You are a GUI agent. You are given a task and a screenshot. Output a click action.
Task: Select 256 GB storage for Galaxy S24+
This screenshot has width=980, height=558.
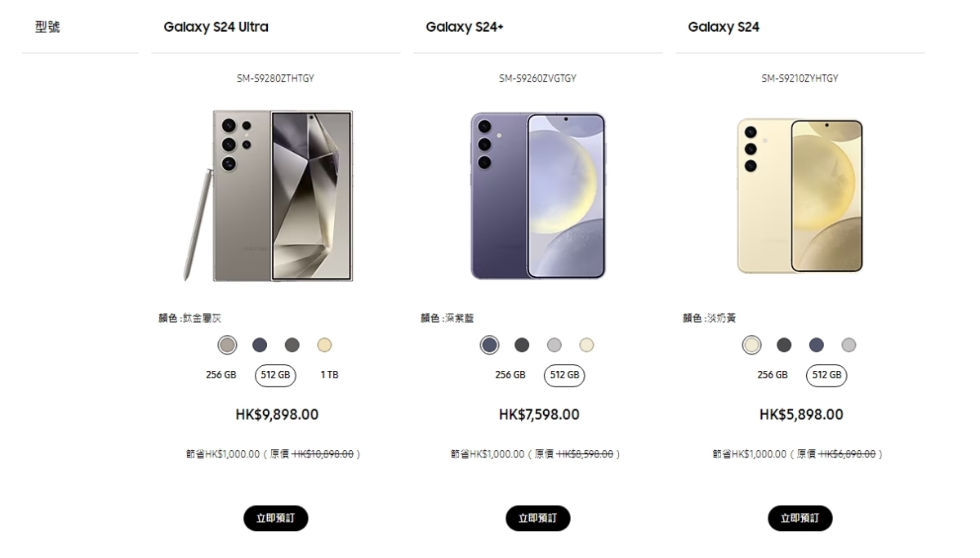click(510, 375)
